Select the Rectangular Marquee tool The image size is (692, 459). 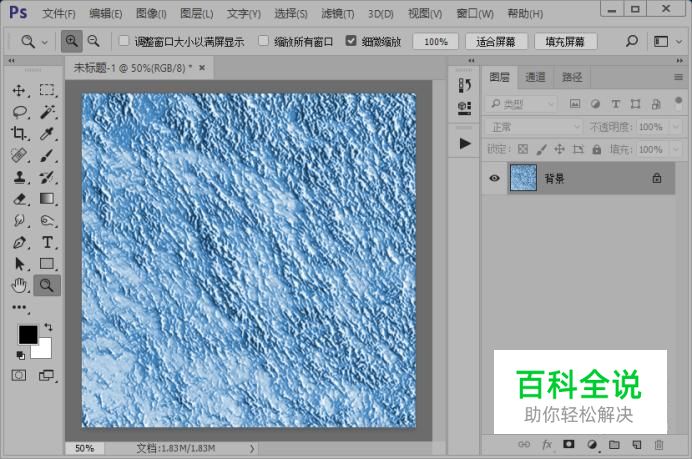47,90
